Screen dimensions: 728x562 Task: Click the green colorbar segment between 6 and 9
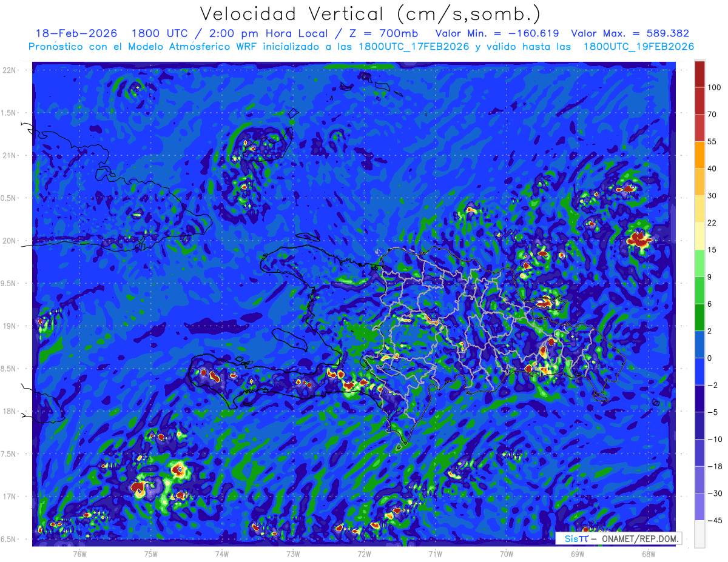[x=699, y=290]
